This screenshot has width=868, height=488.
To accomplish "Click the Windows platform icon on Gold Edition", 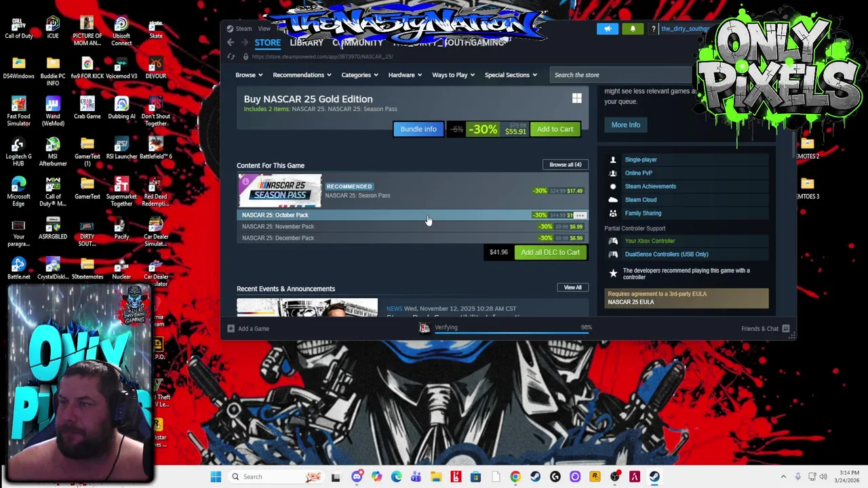I will coord(576,99).
